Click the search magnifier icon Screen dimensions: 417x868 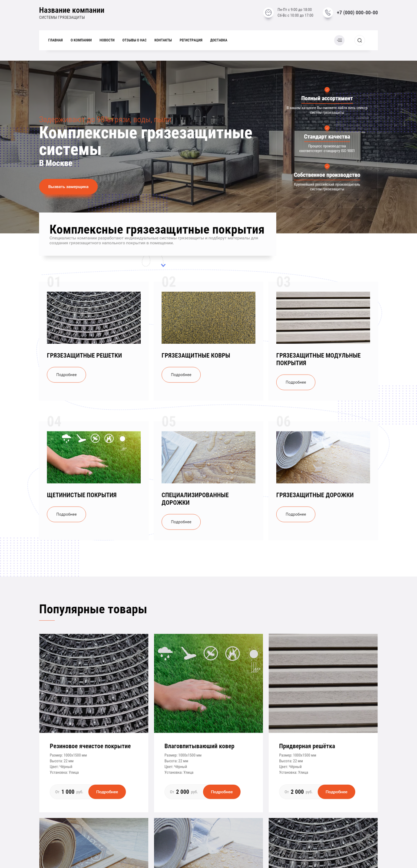pyautogui.click(x=360, y=40)
